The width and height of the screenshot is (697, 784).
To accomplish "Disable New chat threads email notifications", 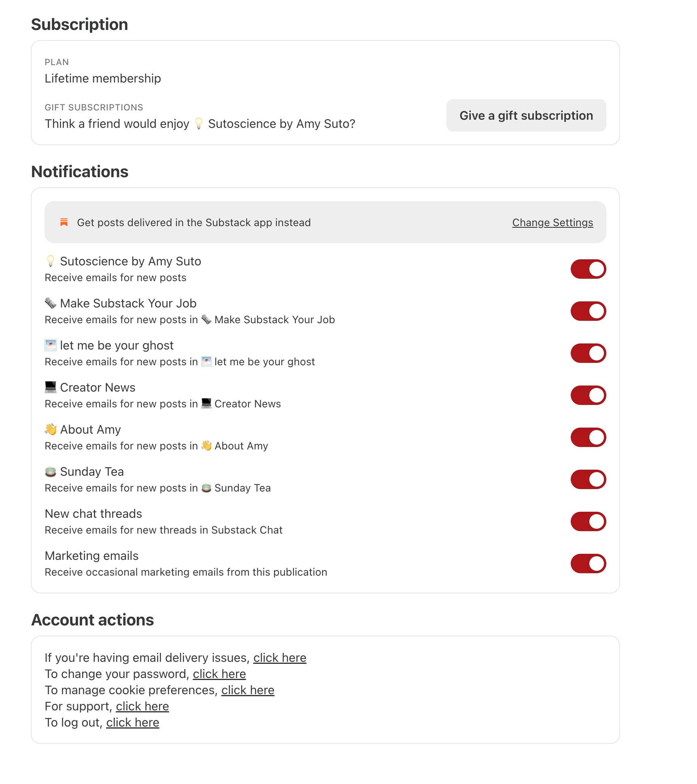I will (588, 521).
